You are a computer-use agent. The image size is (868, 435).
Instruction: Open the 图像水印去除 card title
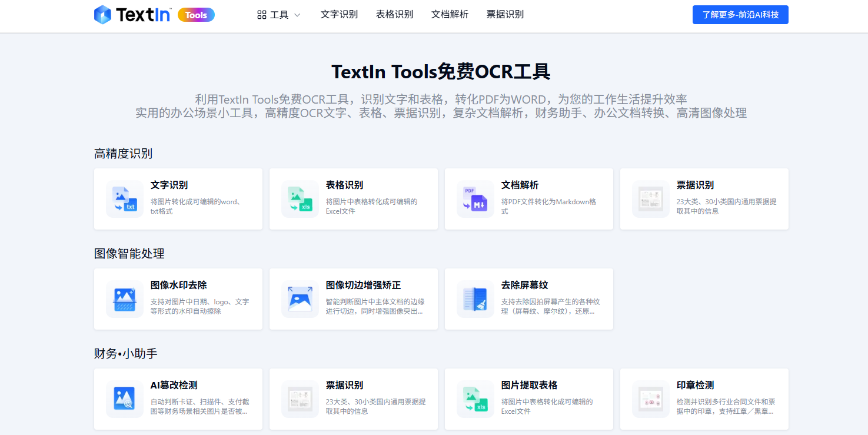[179, 285]
